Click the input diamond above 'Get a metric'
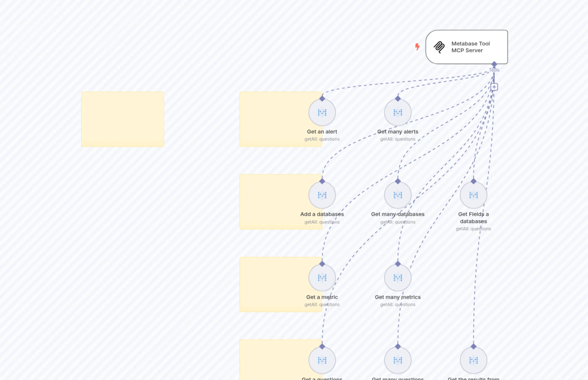 tap(322, 264)
